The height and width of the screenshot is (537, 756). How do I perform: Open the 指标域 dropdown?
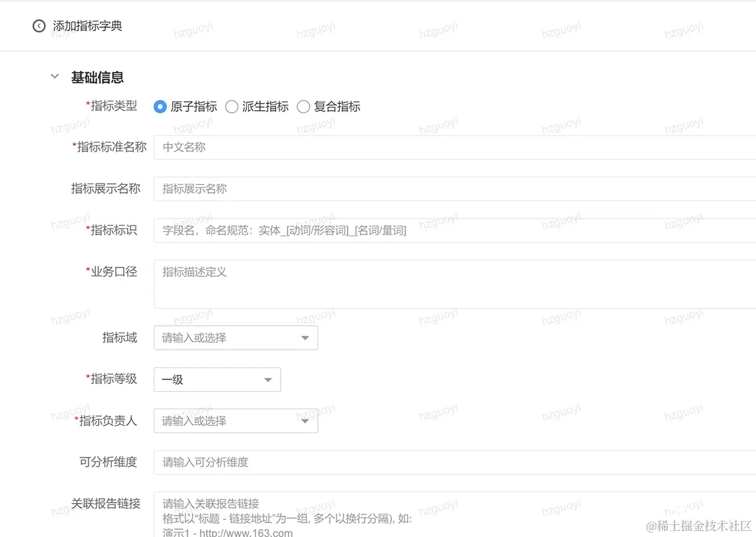click(x=225, y=338)
